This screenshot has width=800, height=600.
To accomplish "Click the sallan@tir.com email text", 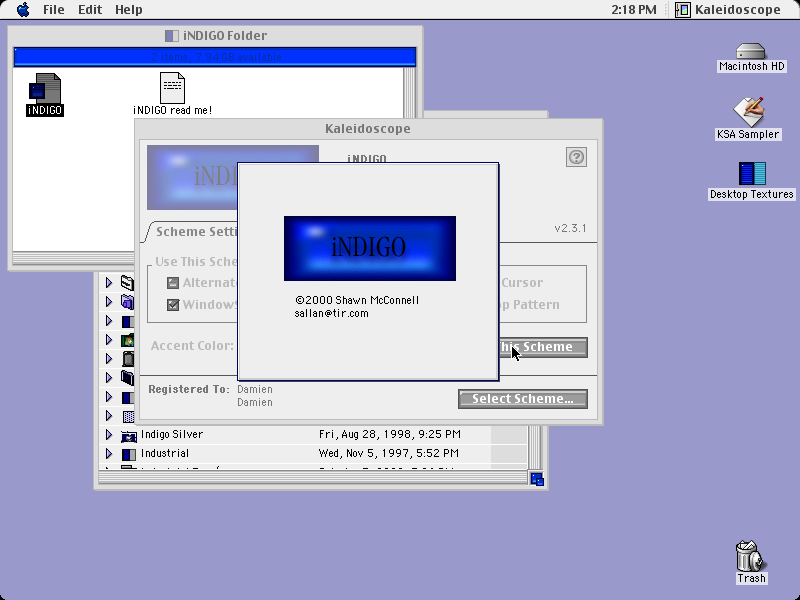I will [x=332, y=313].
